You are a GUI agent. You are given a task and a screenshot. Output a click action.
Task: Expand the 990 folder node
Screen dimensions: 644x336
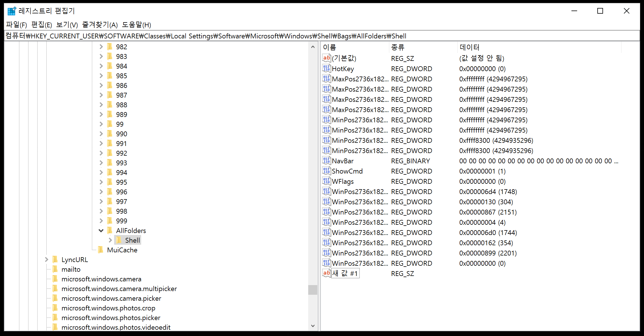coord(101,134)
